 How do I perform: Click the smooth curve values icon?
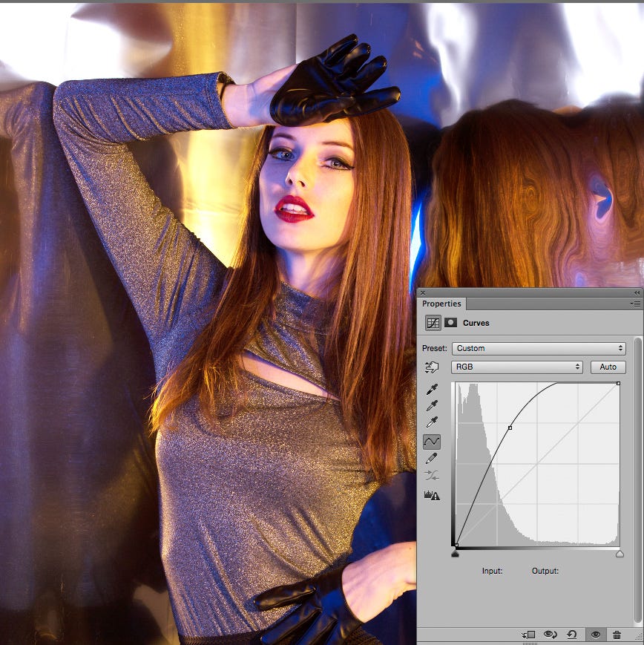coord(432,476)
